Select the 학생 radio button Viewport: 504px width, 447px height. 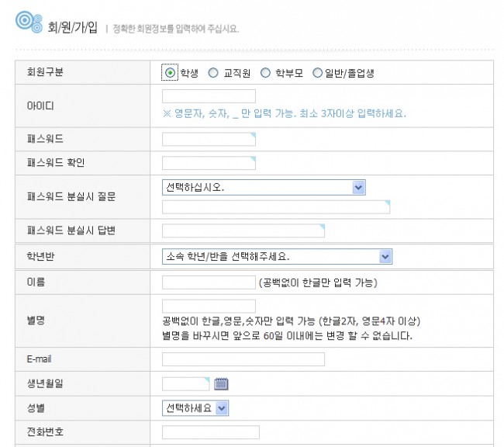[x=170, y=73]
